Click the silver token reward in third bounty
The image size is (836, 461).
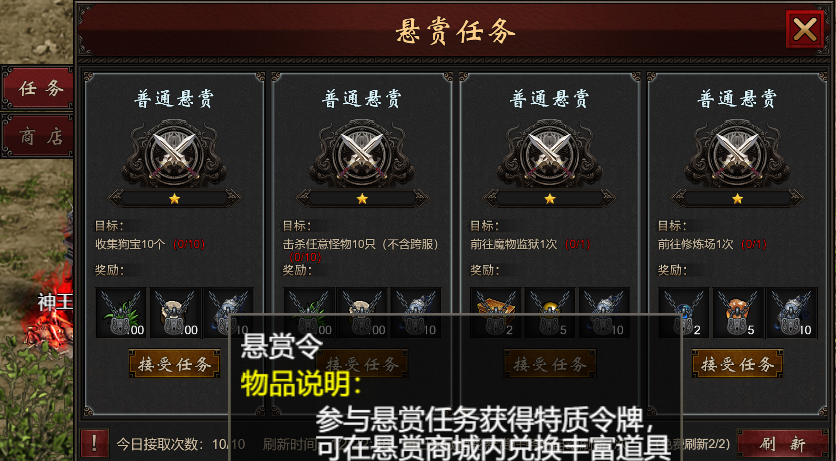tap(604, 313)
